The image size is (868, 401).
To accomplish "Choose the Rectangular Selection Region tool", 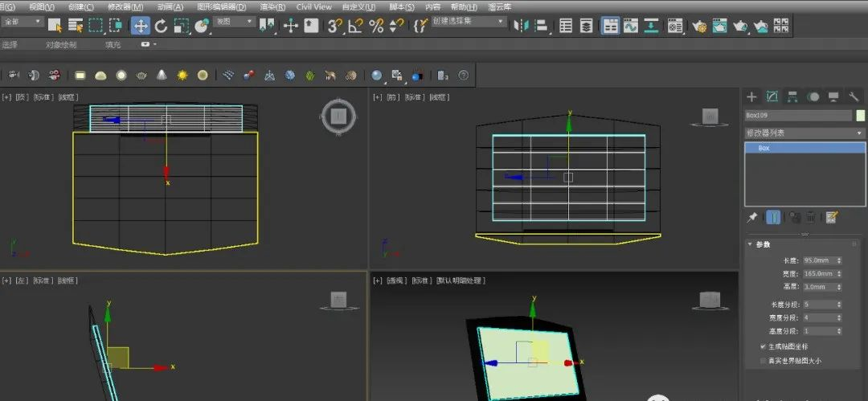I will click(96, 25).
